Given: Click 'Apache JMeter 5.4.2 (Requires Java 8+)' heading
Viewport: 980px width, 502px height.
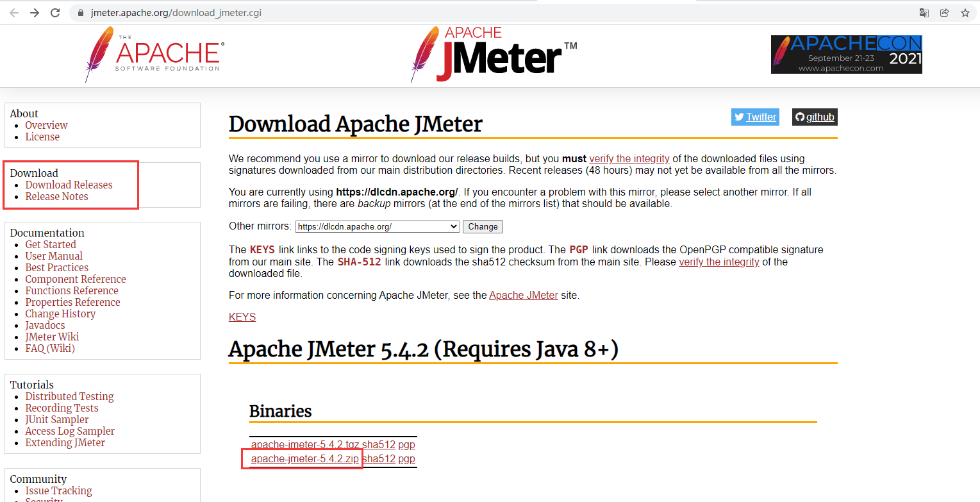Looking at the screenshot, I should click(424, 349).
